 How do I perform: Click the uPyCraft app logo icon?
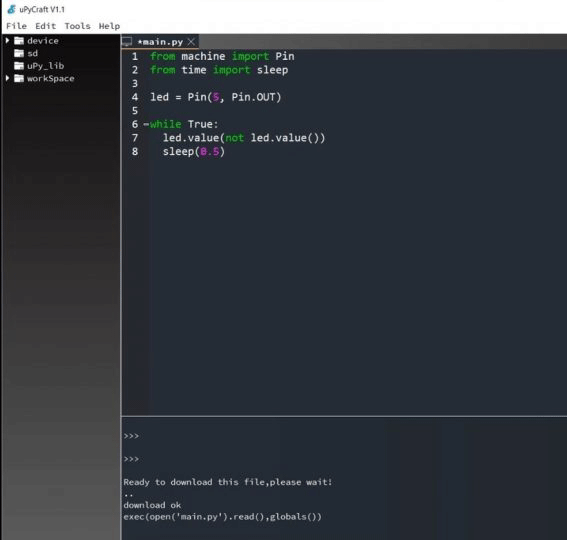tap(12, 9)
